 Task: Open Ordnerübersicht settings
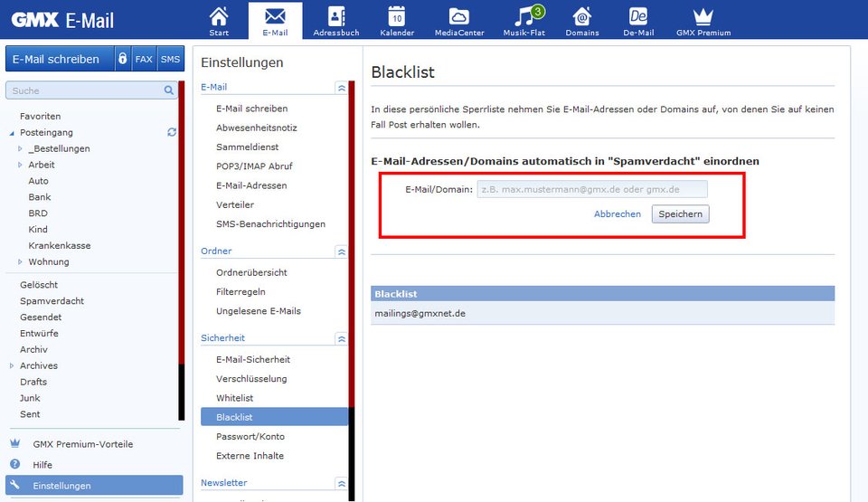click(x=251, y=272)
